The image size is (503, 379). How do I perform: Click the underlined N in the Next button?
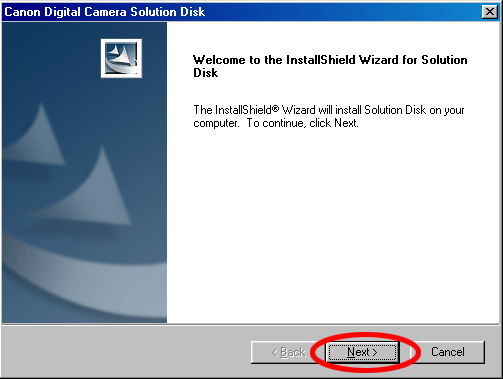[x=351, y=352]
